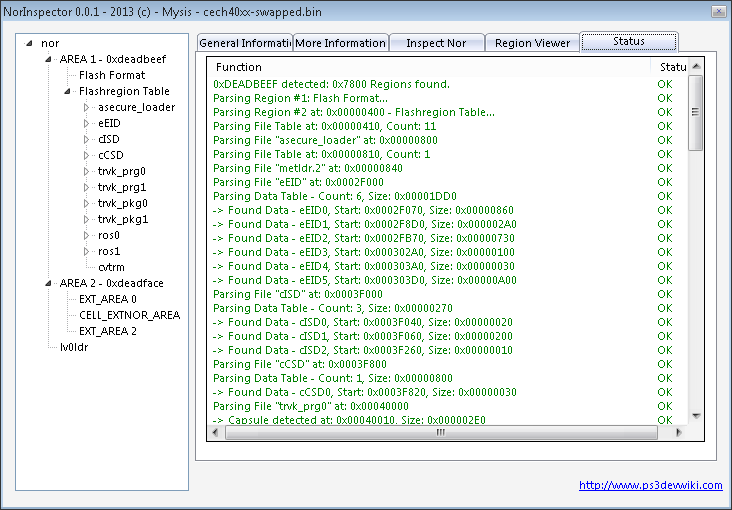732x510 pixels.
Task: Expand the asecure_loader tree entry
Action: 88,107
